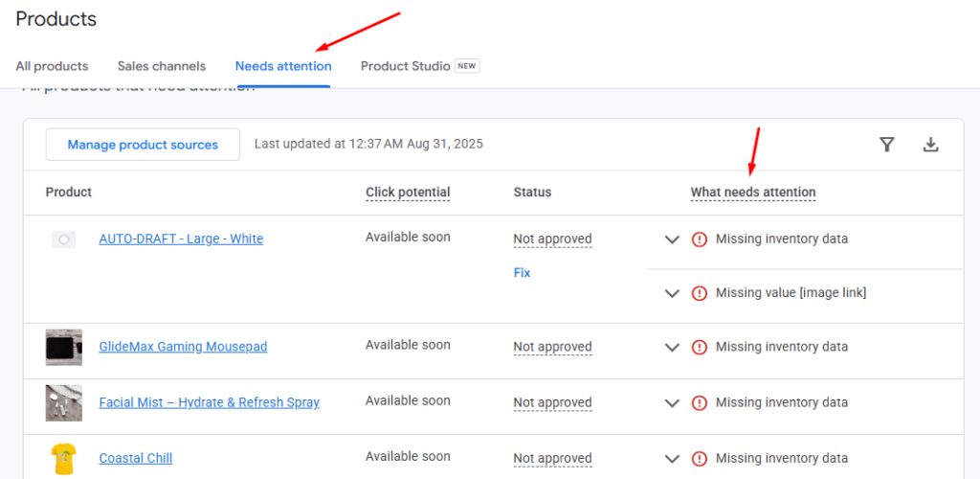This screenshot has width=980, height=479.
Task: Expand issue chevron for Coastal Chill
Action: click(x=672, y=458)
